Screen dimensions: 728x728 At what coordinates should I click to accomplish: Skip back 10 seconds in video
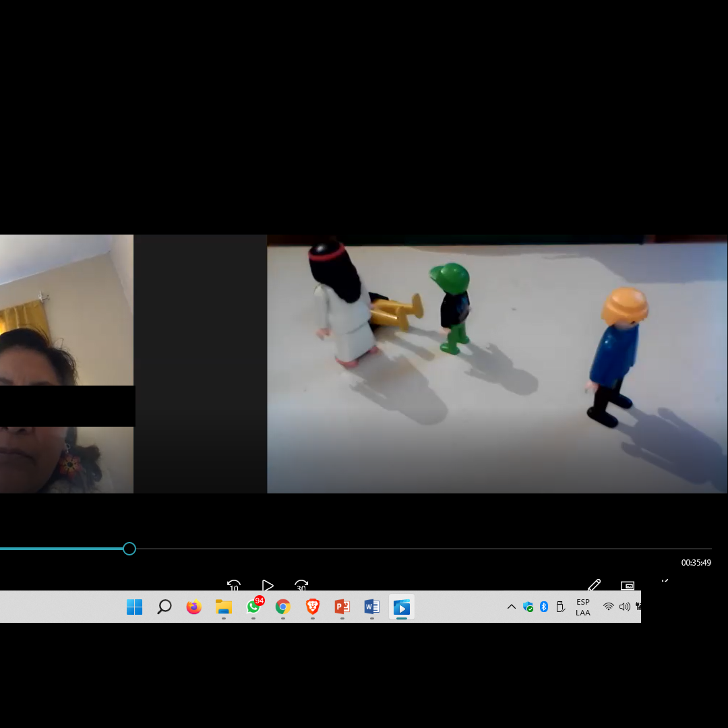(233, 585)
